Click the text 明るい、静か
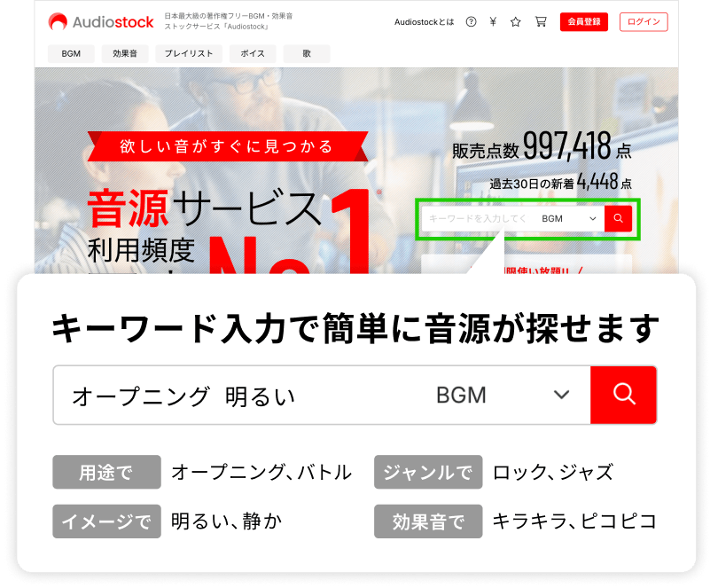The height and width of the screenshot is (588, 710). click(226, 521)
